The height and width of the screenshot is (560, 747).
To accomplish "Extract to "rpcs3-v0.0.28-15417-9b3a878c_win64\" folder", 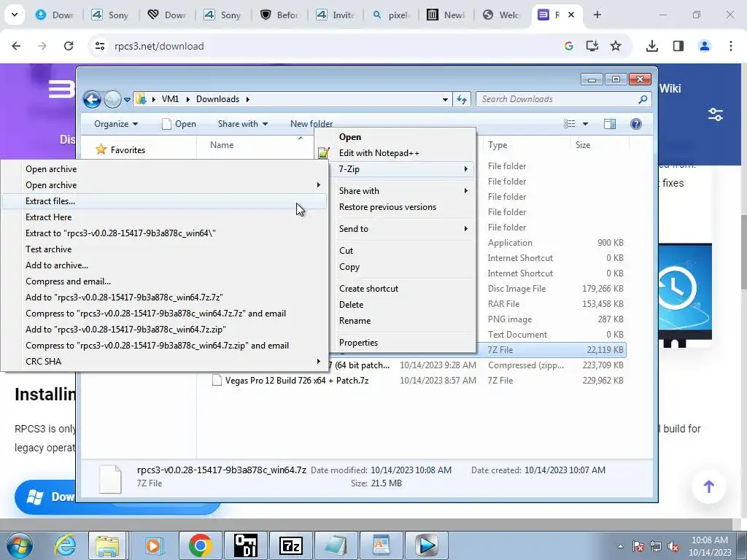I will pos(164,233).
